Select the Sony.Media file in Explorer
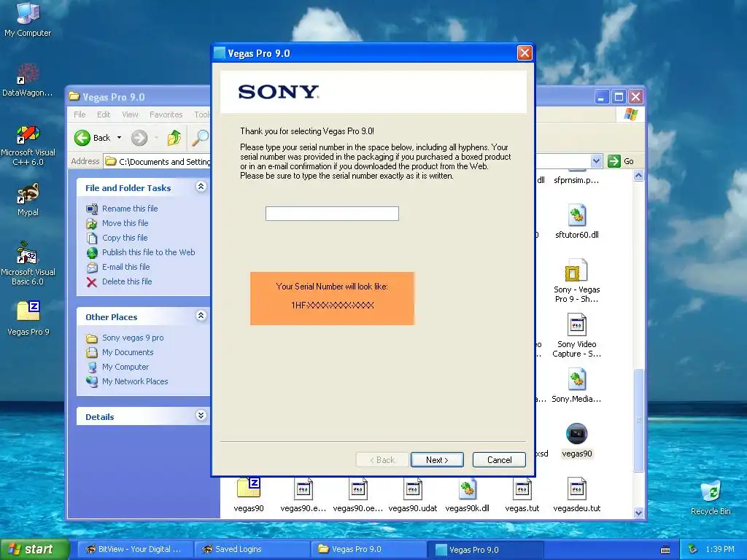Screen dimensions: 747x560 point(576,385)
